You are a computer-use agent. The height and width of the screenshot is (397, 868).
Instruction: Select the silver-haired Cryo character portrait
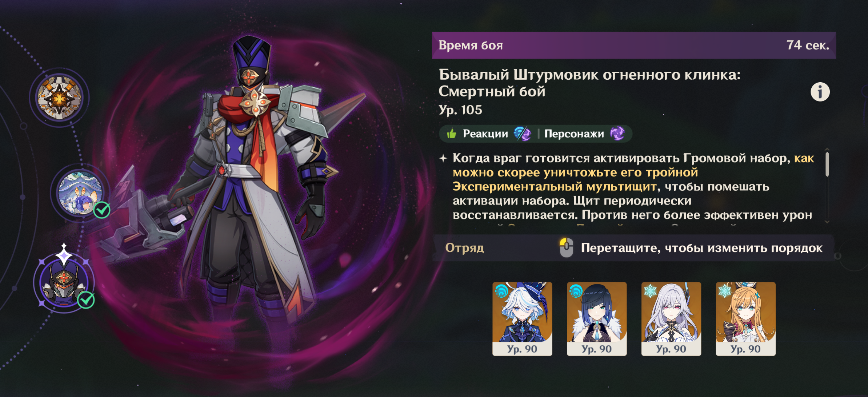coord(671,319)
